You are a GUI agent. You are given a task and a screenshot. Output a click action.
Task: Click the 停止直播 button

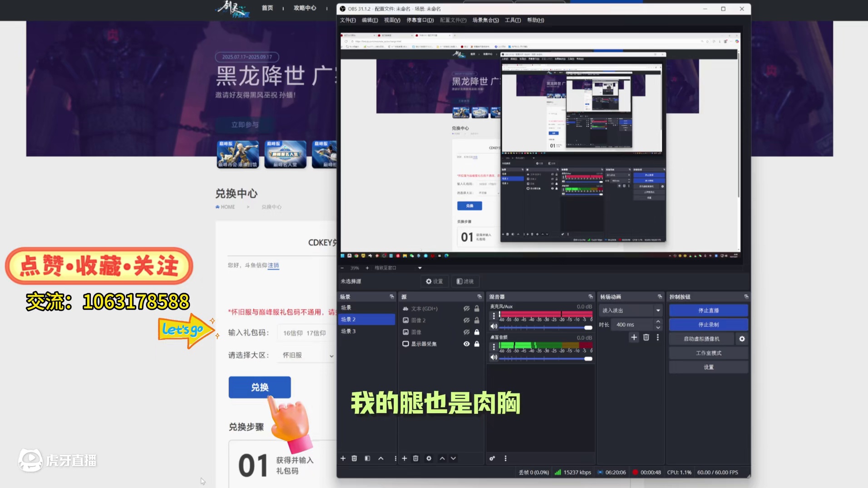tap(708, 310)
